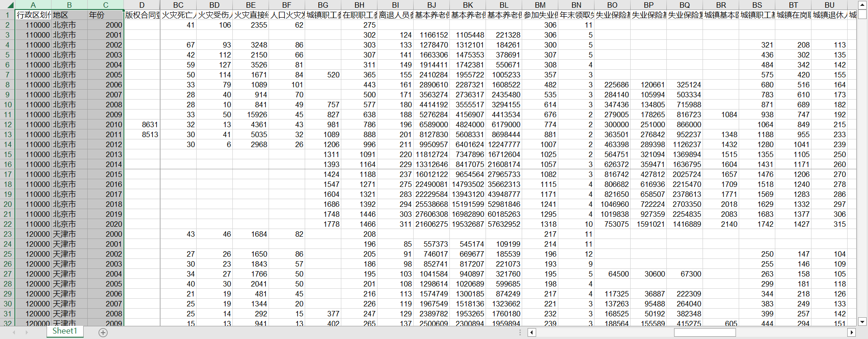Select column C header
Image resolution: width=868 pixels, height=339 pixels.
coord(105,5)
